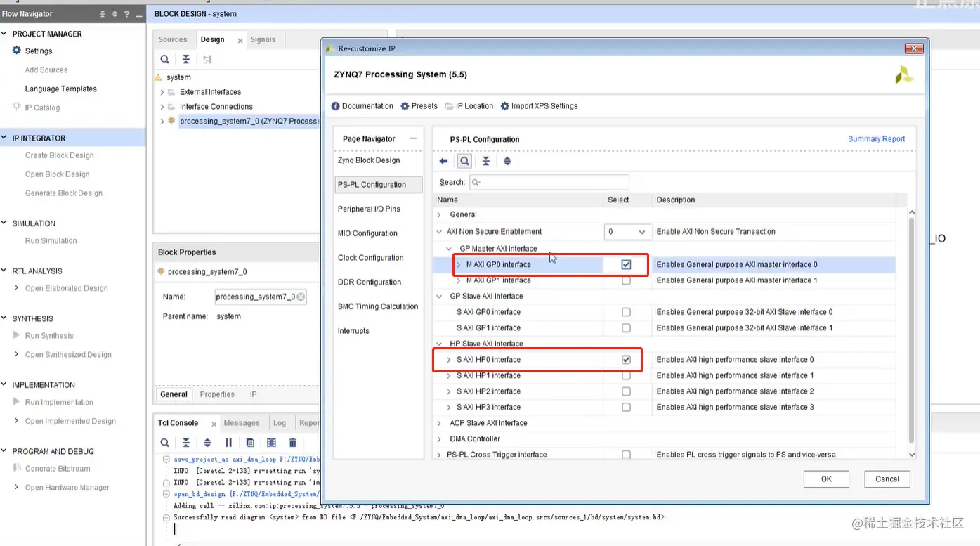
Task: Uncheck the M AXI GP0 interface checkbox
Action: click(x=626, y=265)
